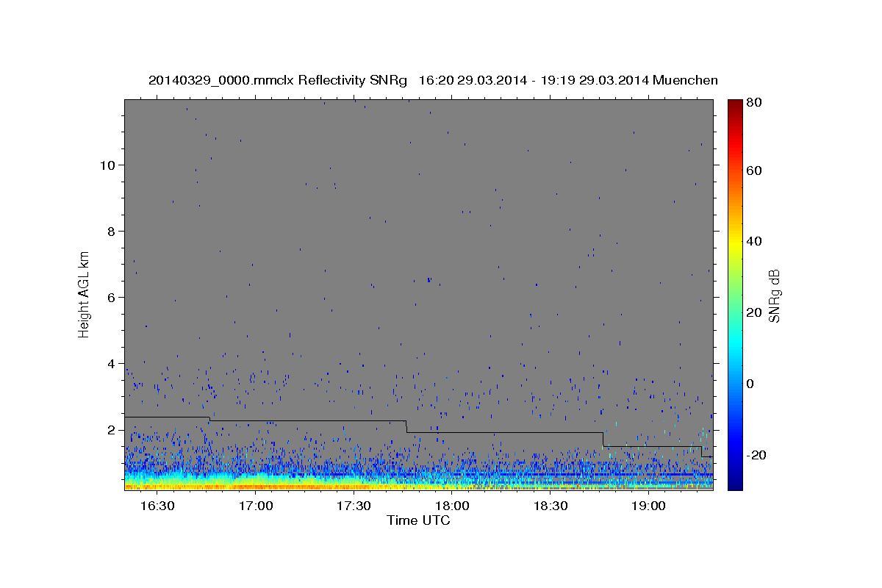The height and width of the screenshot is (588, 882).
Task: Click the 'Height AGL km' y-axis label
Action: [x=85, y=293]
